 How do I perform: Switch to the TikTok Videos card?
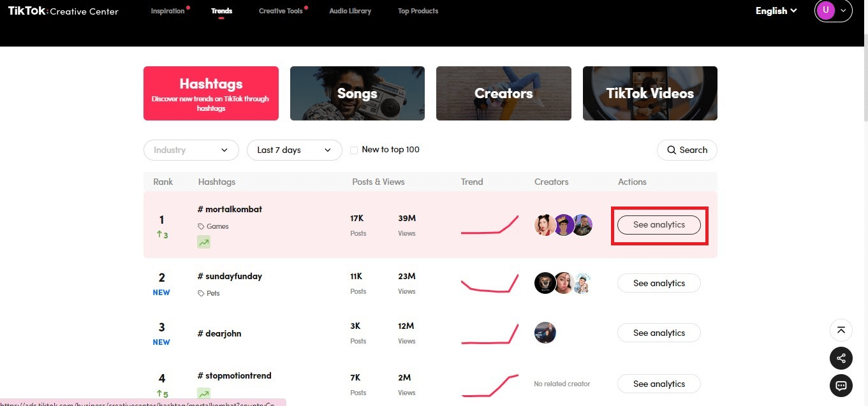[650, 93]
